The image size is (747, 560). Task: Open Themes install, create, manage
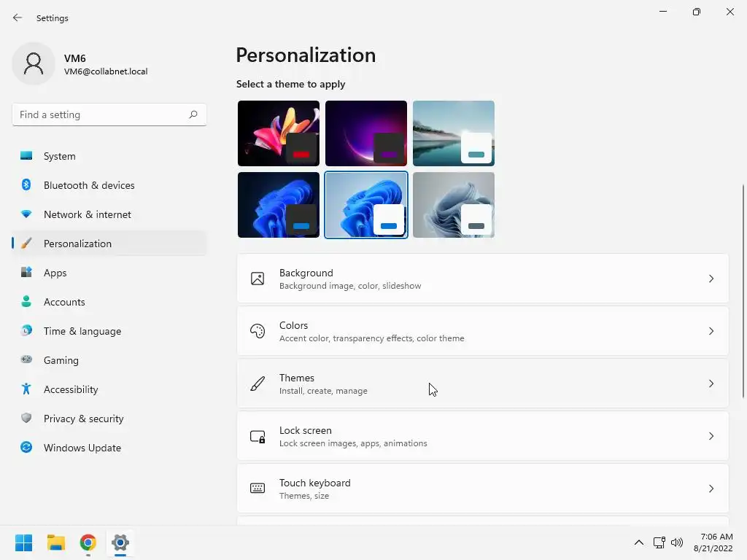(x=483, y=384)
